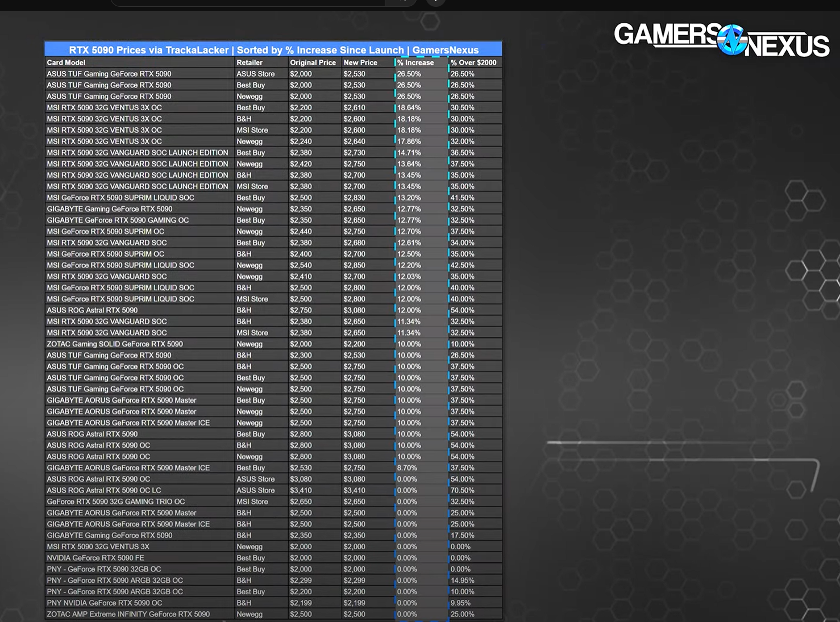The height and width of the screenshot is (622, 840).
Task: Select 'NVIDIA GeForce RTX 5090 FE' card name
Action: (x=95, y=558)
